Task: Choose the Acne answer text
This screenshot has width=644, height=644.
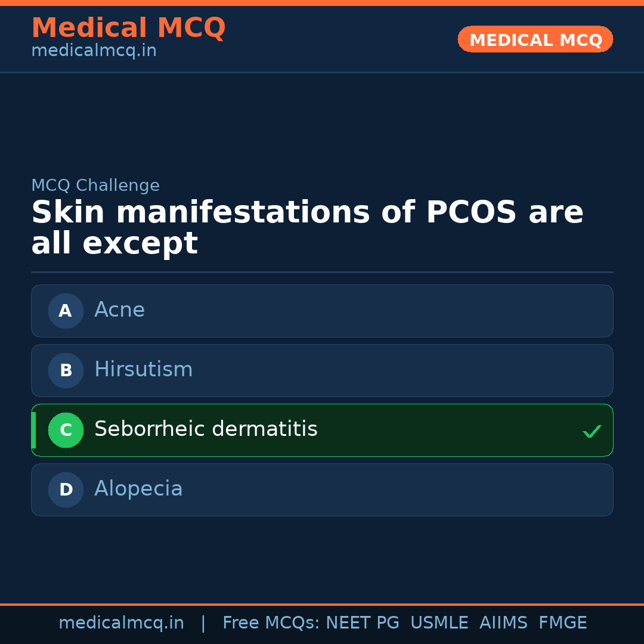Action: click(119, 310)
